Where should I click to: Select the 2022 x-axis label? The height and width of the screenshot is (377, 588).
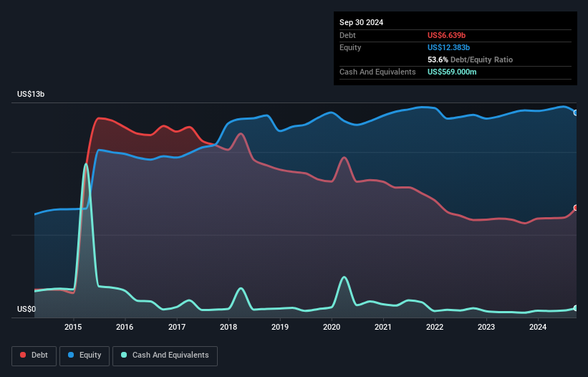point(435,327)
